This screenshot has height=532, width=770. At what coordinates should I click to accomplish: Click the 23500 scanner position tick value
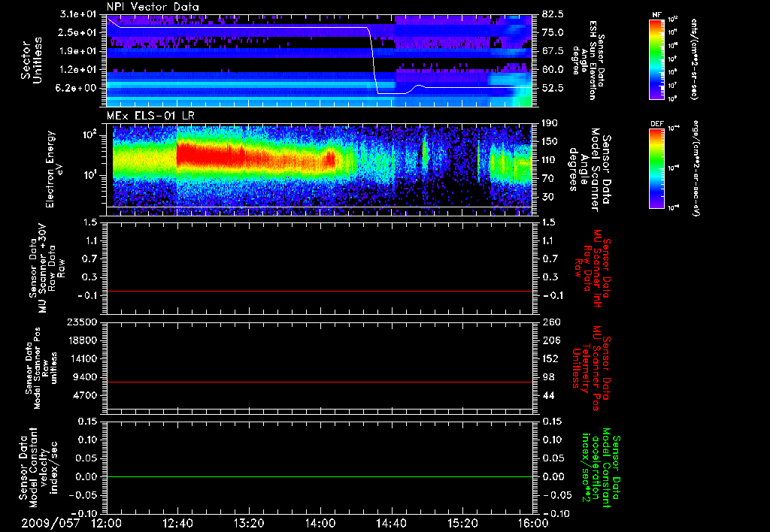[x=81, y=322]
